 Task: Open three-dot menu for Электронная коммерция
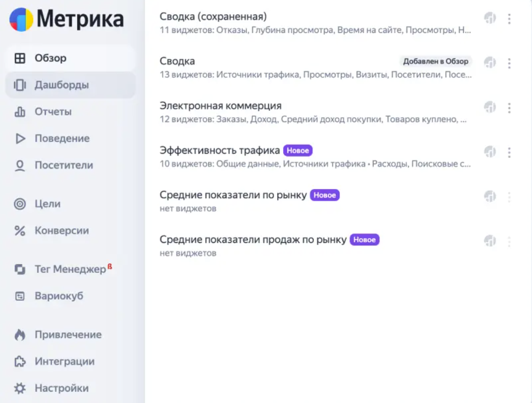tap(509, 108)
